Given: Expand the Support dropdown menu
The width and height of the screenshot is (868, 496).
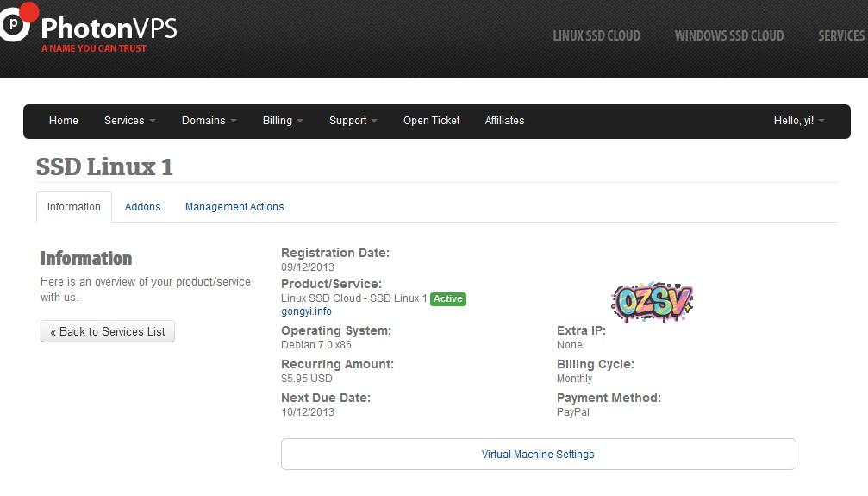Looking at the screenshot, I should (x=353, y=121).
